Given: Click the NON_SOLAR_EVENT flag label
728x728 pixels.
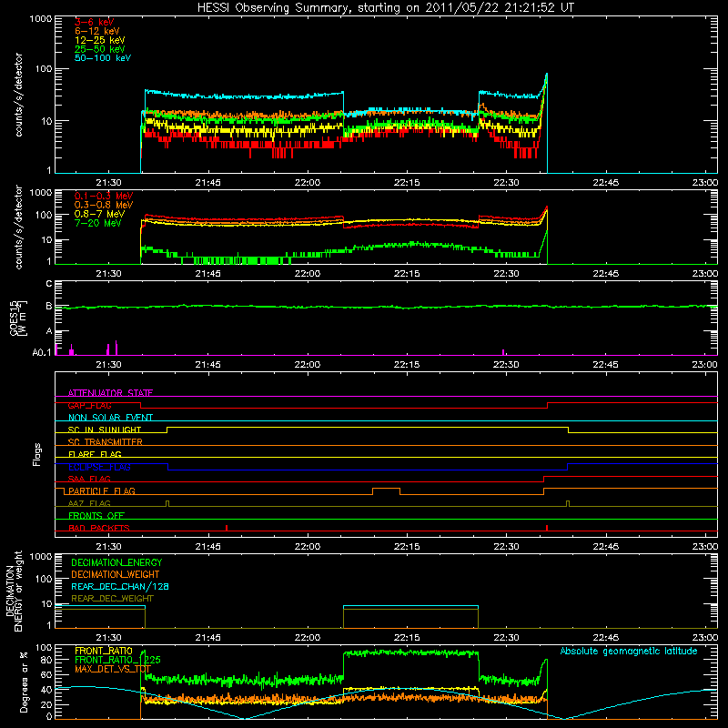Looking at the screenshot, I should (x=110, y=418).
